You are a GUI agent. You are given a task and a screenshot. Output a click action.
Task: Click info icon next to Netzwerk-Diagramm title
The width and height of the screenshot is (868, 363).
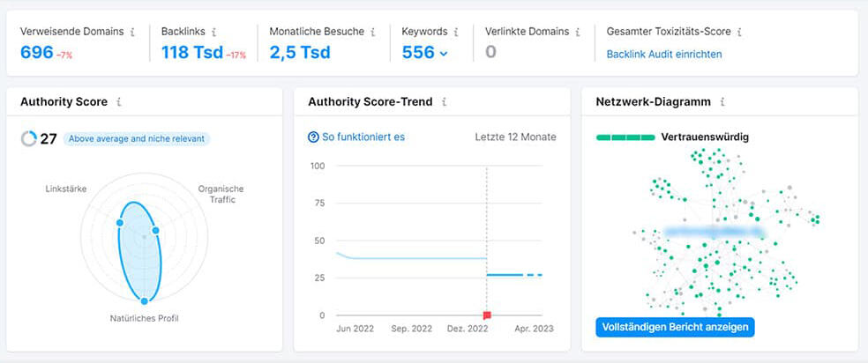click(722, 102)
